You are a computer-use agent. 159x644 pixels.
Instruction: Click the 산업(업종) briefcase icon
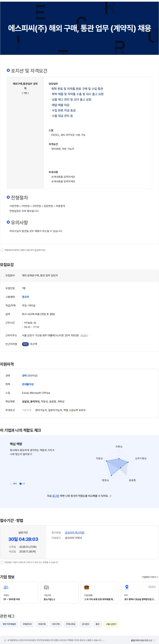[86, 587]
